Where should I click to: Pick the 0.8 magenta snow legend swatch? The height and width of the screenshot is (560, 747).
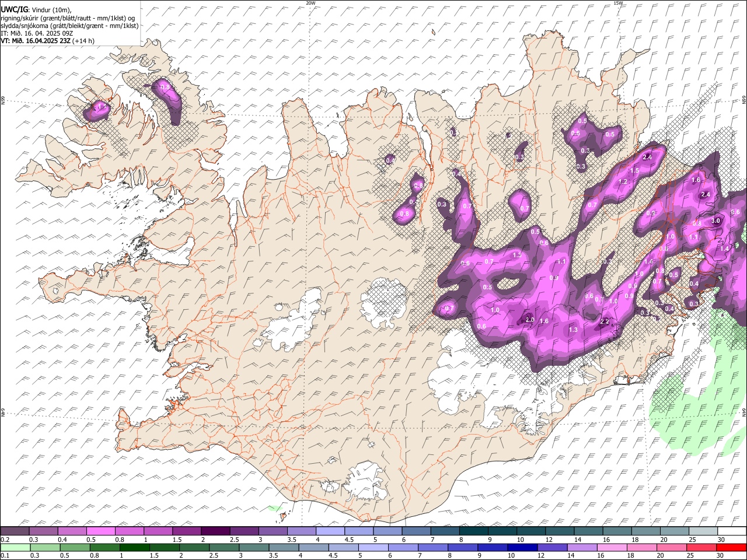pyautogui.click(x=129, y=531)
